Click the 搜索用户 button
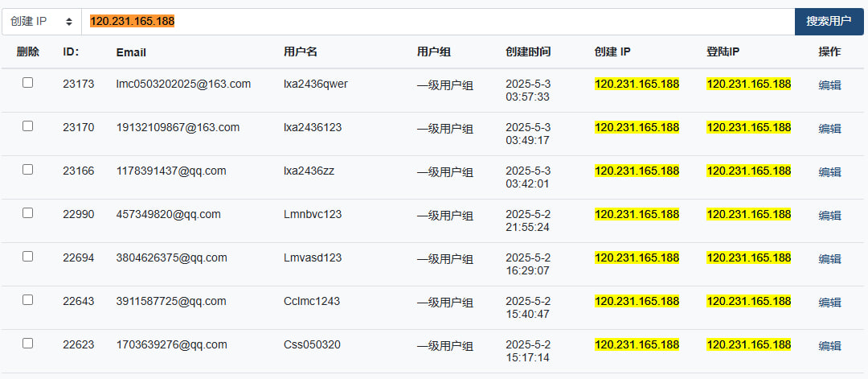The width and height of the screenshot is (868, 379). [x=829, y=22]
